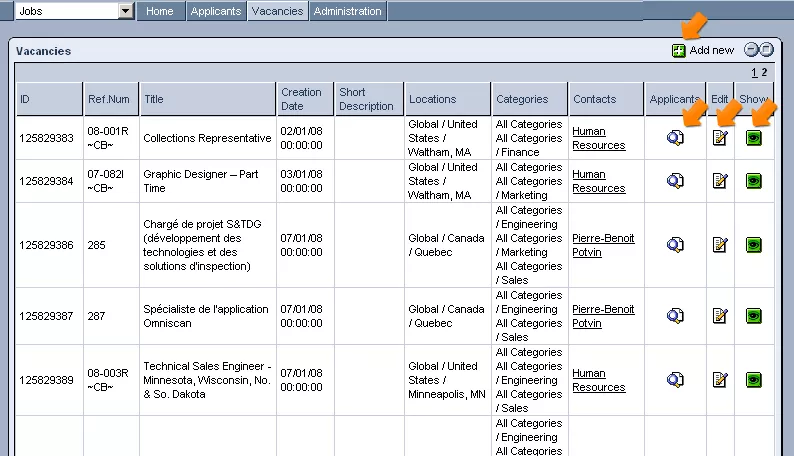View applicants for Technical Sales Engineer vacancy
This screenshot has height=456, width=794.
[675, 380]
